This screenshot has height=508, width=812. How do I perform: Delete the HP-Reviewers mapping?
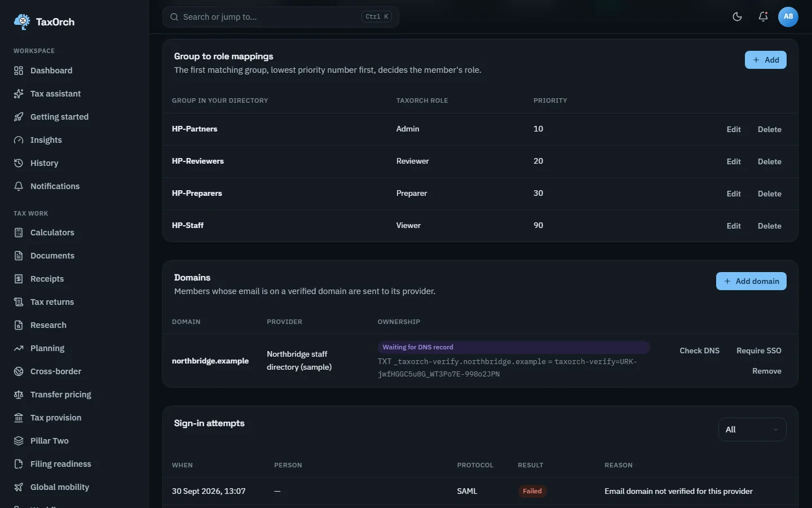point(770,161)
